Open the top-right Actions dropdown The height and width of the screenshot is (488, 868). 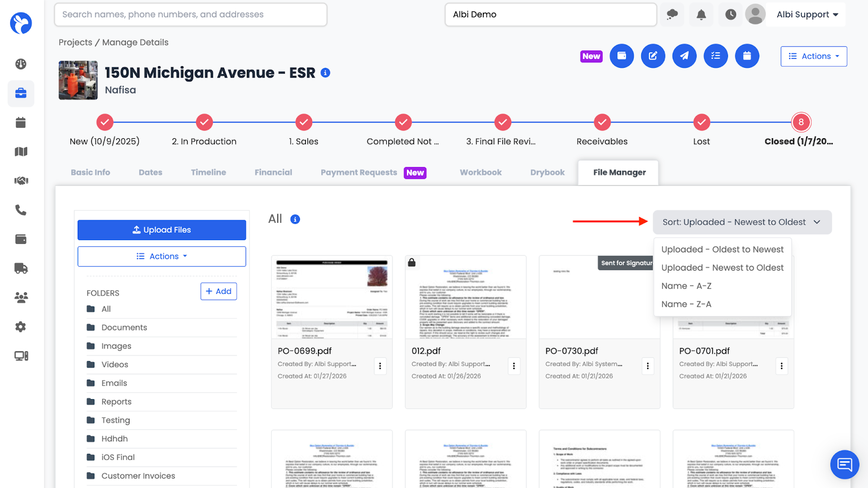tap(814, 56)
